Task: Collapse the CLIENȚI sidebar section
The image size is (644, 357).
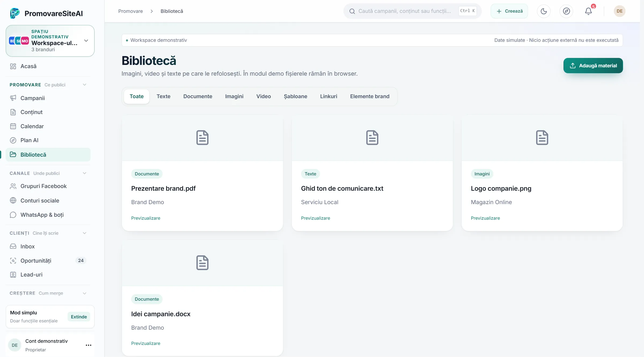Action: (x=85, y=233)
